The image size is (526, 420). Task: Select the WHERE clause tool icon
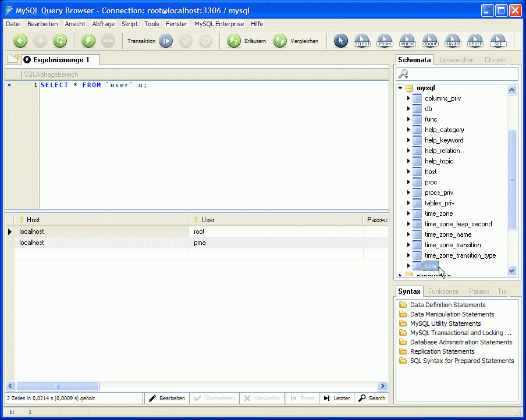[x=407, y=41]
